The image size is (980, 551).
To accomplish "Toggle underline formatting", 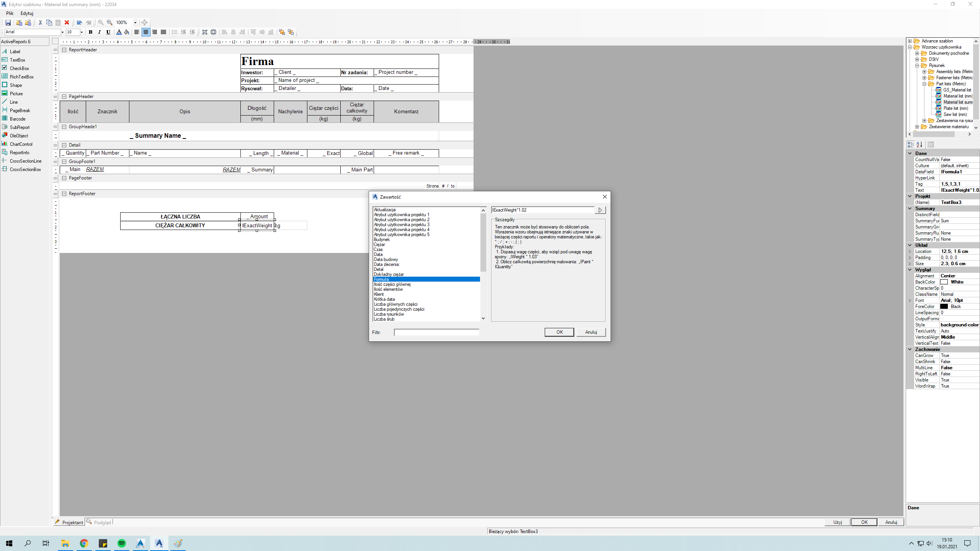I will pos(108,32).
